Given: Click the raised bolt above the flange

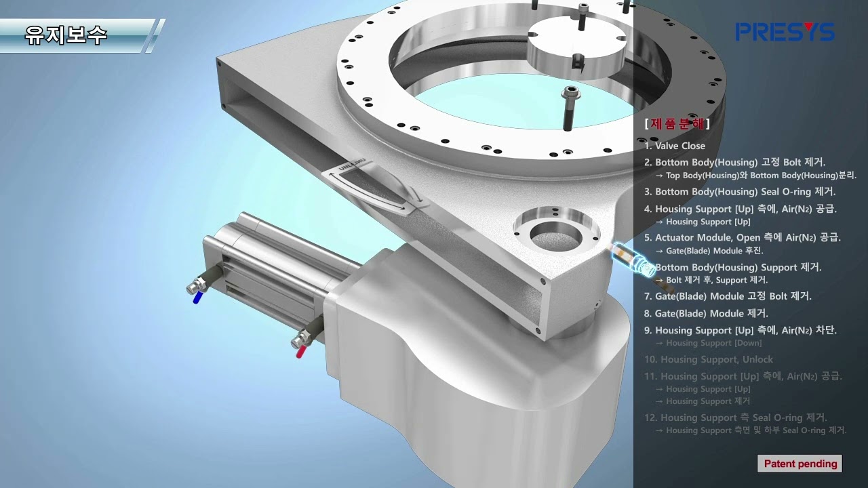Looking at the screenshot, I should tap(570, 107).
